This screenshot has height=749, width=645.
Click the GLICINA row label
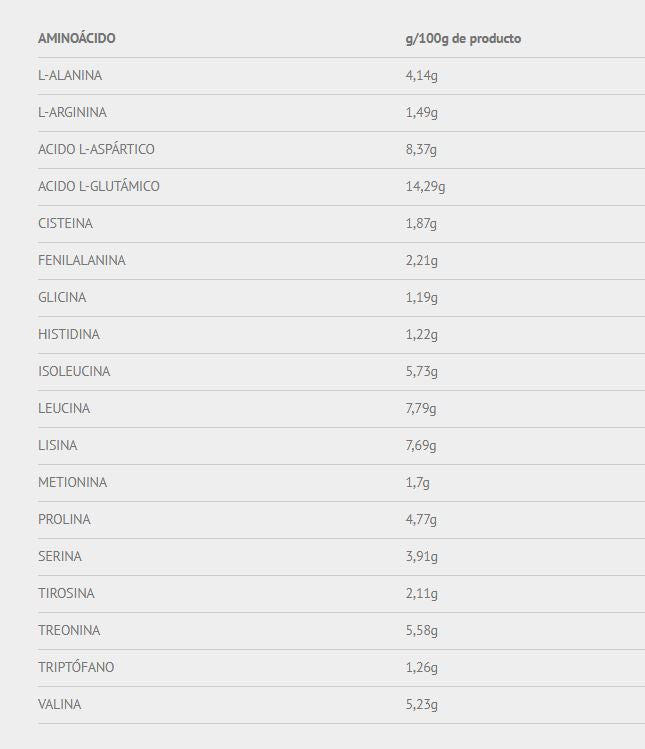(x=62, y=297)
